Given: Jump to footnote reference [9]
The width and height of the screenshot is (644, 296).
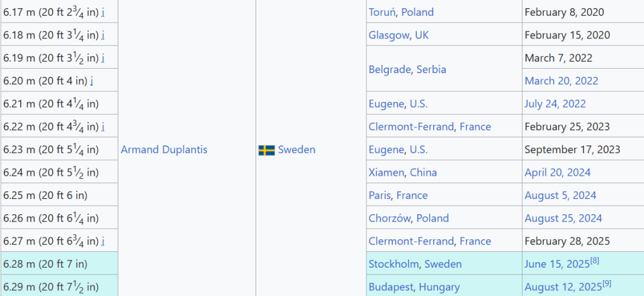Looking at the screenshot, I should pos(607,283).
